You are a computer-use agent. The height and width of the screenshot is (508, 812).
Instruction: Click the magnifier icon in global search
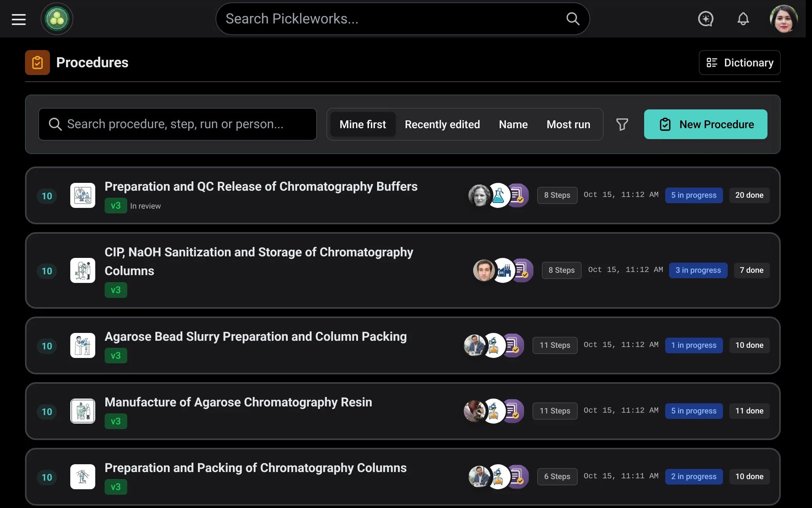573,19
